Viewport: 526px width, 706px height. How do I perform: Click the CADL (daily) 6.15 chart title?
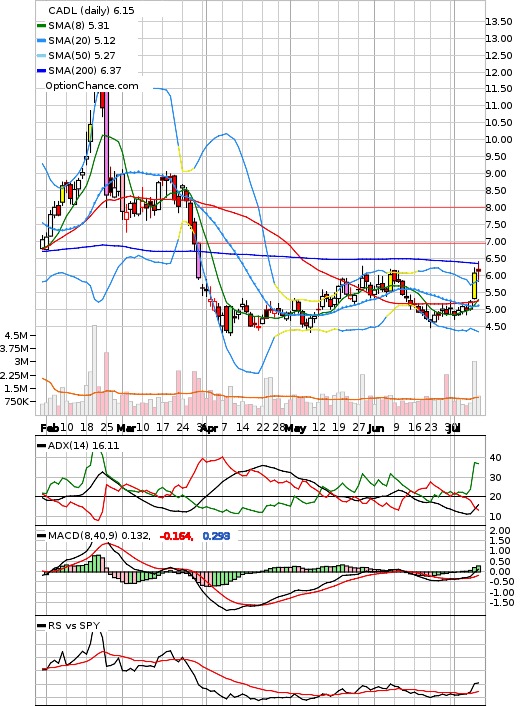point(91,10)
